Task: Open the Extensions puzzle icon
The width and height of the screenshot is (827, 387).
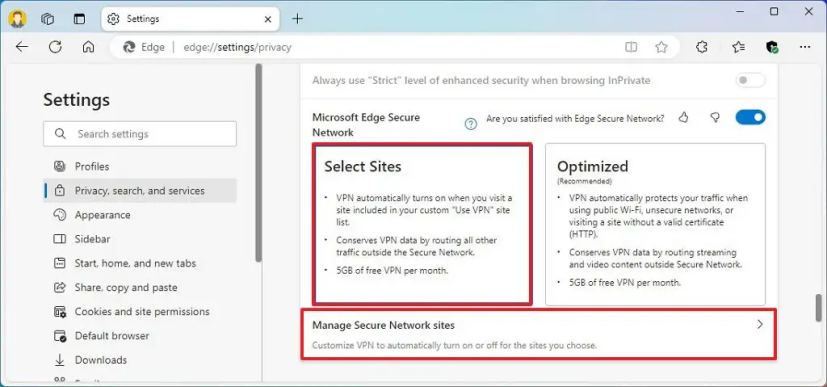Action: tap(701, 47)
